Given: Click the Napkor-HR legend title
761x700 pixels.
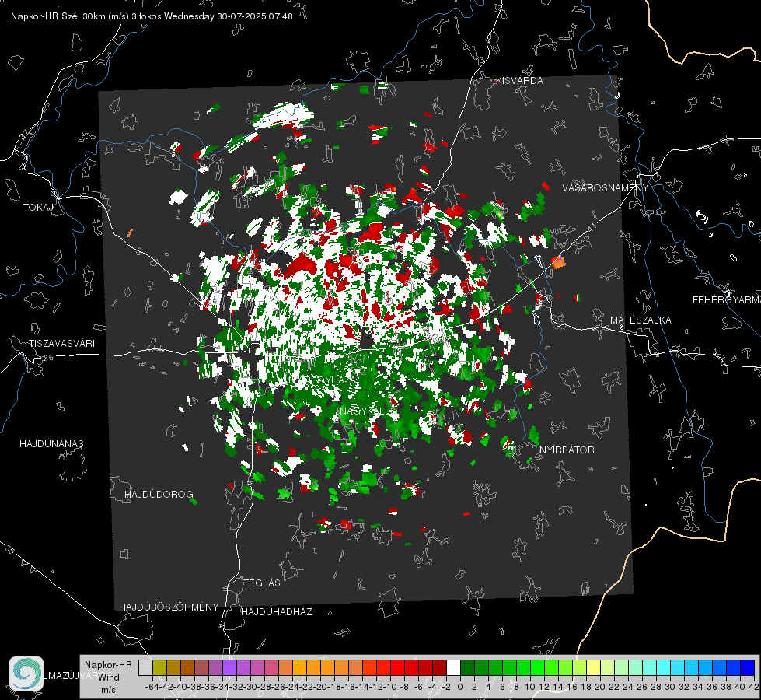Looking at the screenshot, I should [x=108, y=665].
